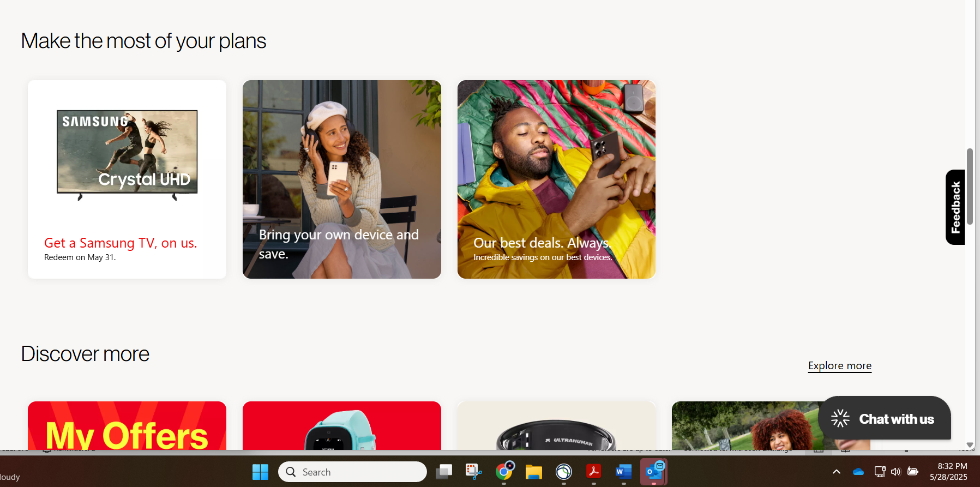The width and height of the screenshot is (980, 487).
Task: Show hidden system tray icons
Action: pos(836,472)
